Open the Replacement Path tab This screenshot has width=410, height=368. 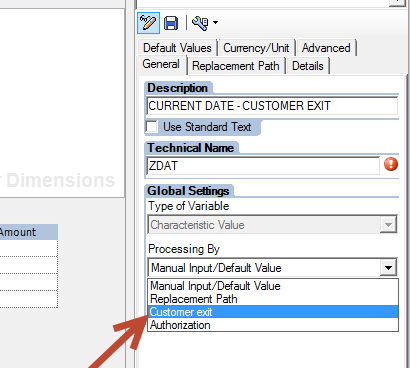pyautogui.click(x=236, y=66)
